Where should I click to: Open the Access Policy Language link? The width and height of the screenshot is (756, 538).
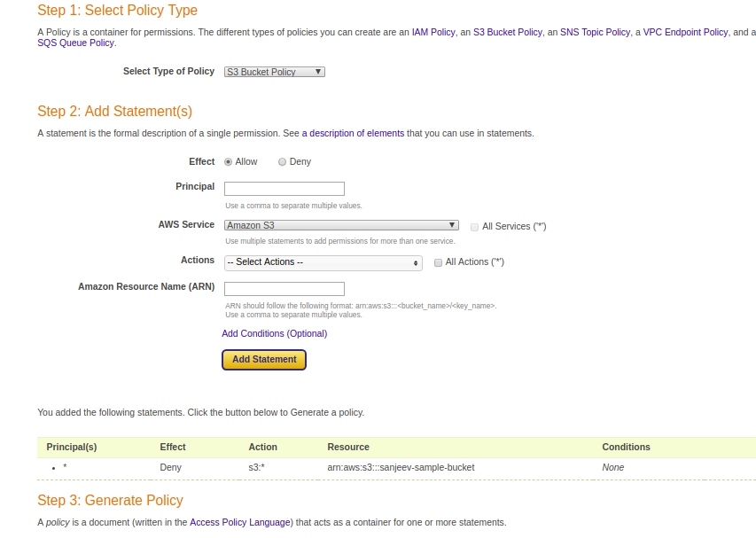click(239, 522)
